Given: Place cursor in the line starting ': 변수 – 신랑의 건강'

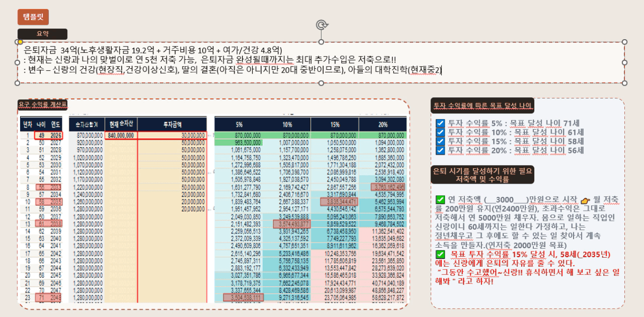Looking at the screenshot, I should coord(232,70).
